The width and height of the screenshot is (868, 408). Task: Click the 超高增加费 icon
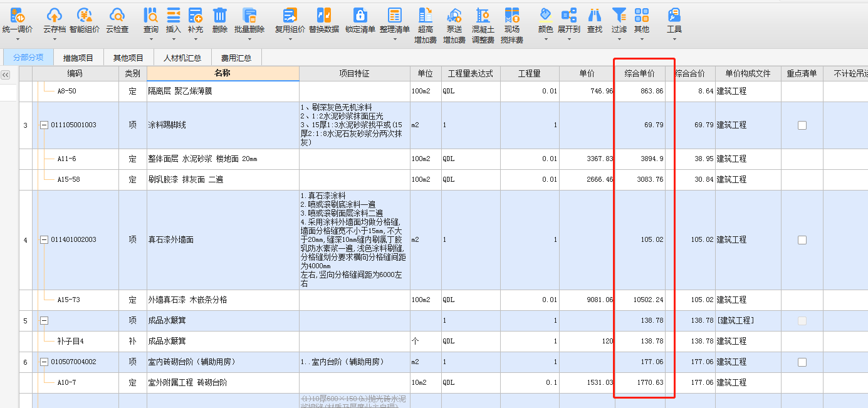coord(426,15)
